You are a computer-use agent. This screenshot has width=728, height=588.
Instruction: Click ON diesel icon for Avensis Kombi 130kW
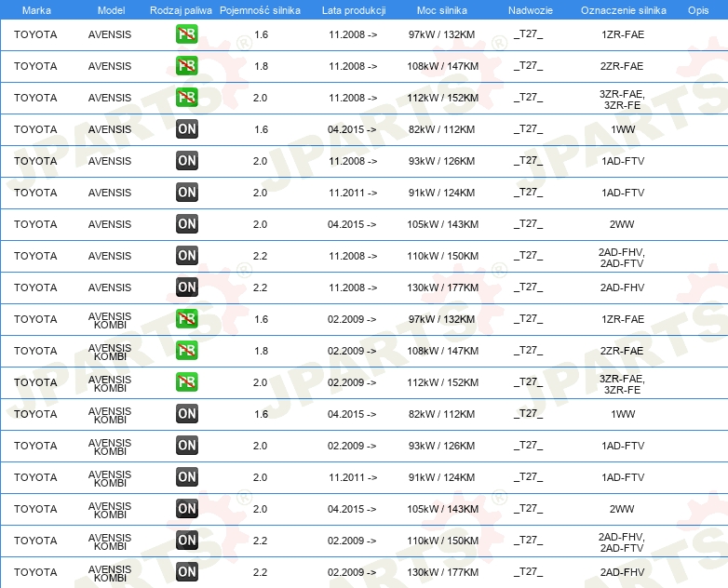click(x=186, y=572)
